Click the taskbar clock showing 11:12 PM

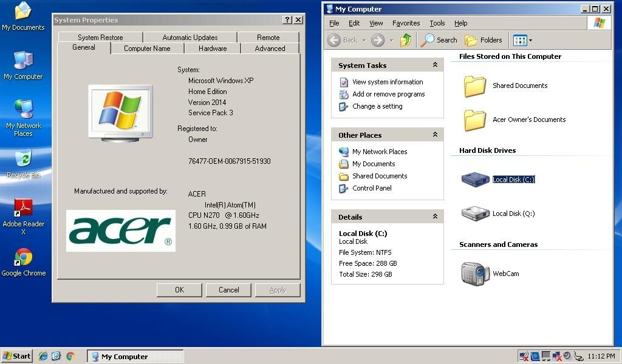click(601, 356)
